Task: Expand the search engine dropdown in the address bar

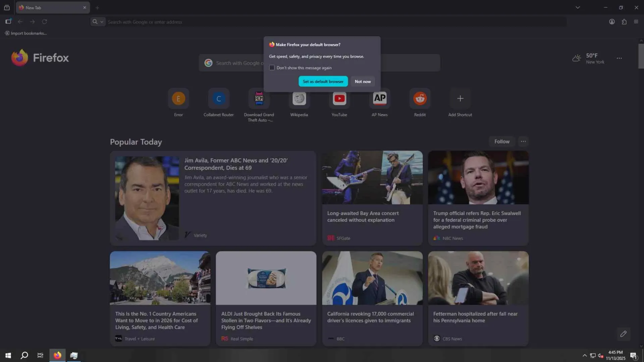Action: (98, 22)
